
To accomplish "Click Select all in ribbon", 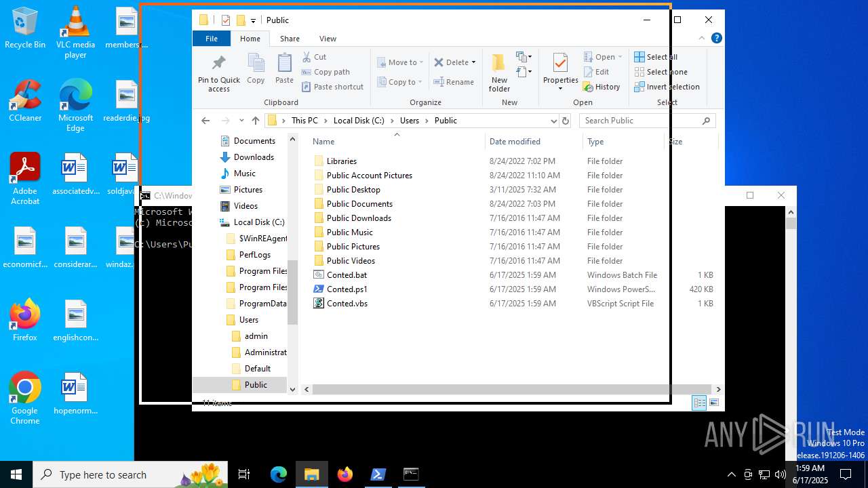I will pyautogui.click(x=656, y=57).
